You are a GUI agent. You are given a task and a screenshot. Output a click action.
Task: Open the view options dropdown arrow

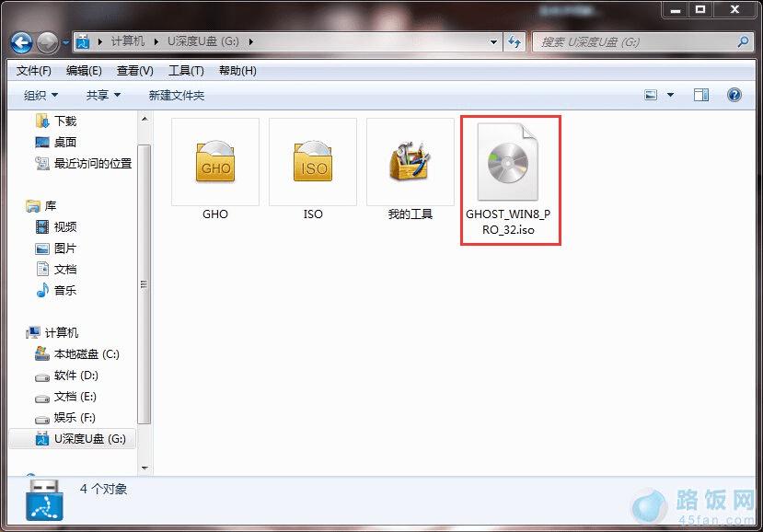670,95
